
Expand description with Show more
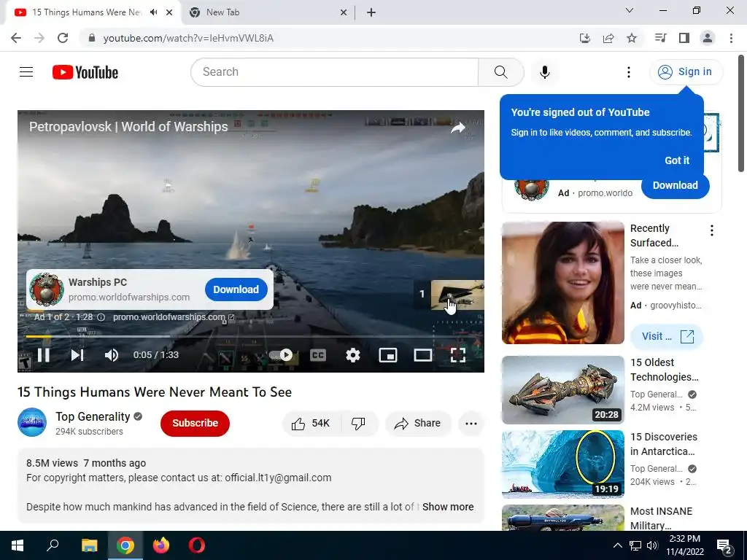point(448,507)
